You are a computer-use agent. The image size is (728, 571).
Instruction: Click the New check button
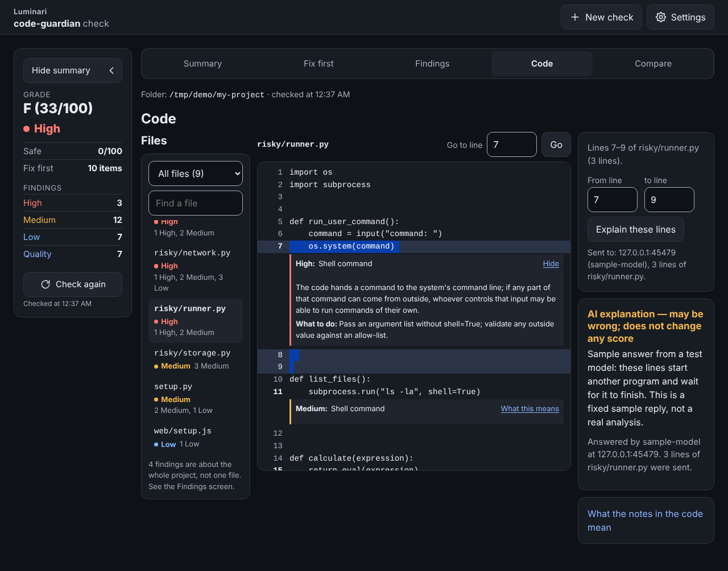601,17
